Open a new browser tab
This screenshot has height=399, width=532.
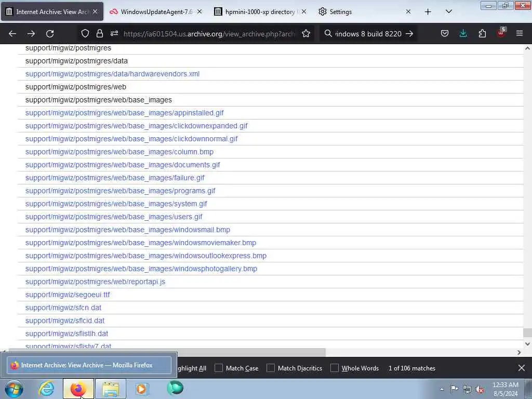pos(428,12)
